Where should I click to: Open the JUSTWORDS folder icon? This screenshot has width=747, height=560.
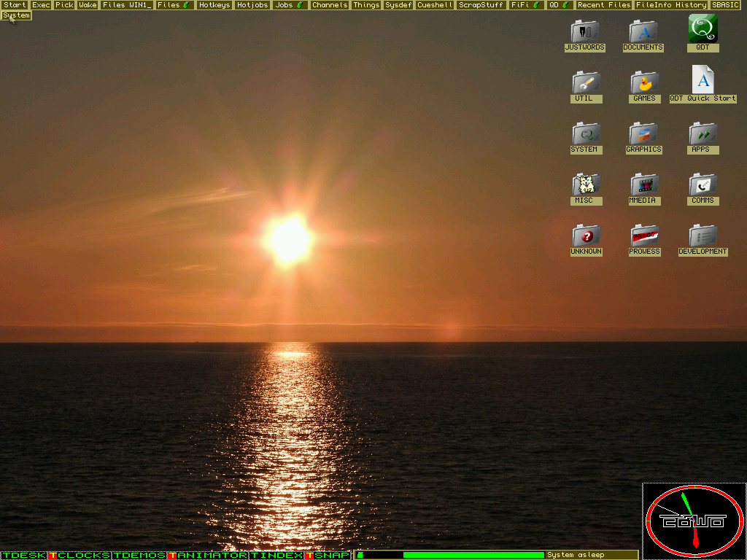[x=585, y=31]
